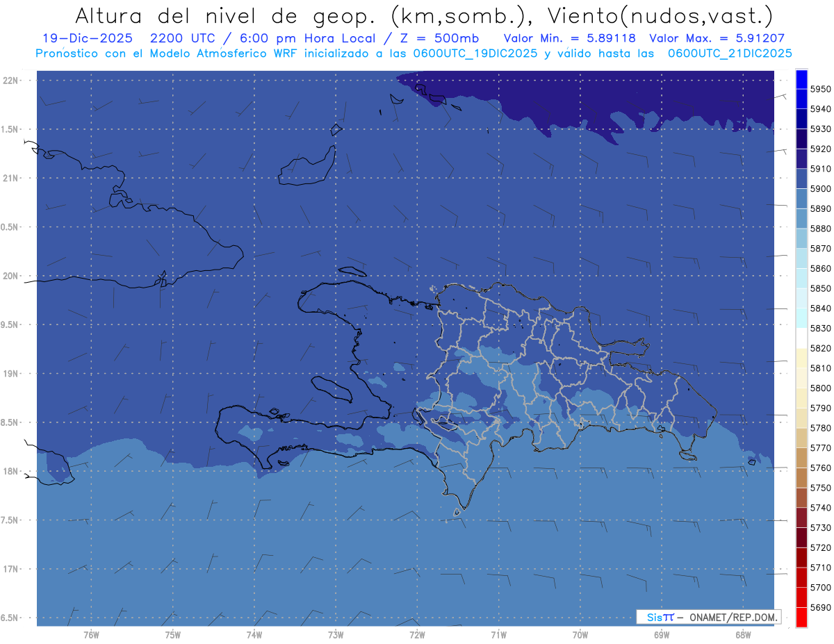Image resolution: width=834 pixels, height=644 pixels.
Task: Click the '17N' latitude label
Action: [11, 569]
